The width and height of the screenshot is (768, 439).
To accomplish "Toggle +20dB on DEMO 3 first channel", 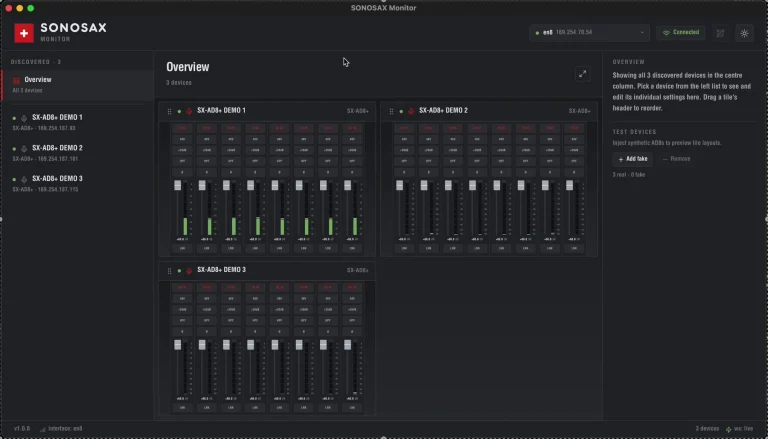I will click(x=182, y=309).
